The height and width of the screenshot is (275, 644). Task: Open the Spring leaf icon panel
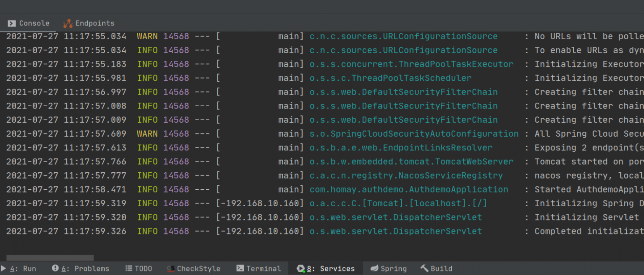point(374,268)
